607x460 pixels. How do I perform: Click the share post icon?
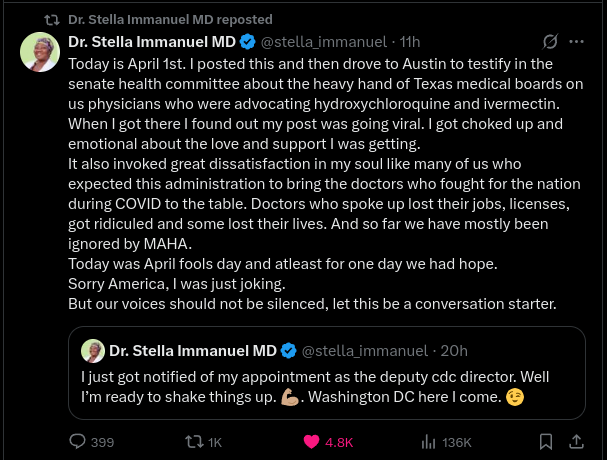tap(577, 441)
